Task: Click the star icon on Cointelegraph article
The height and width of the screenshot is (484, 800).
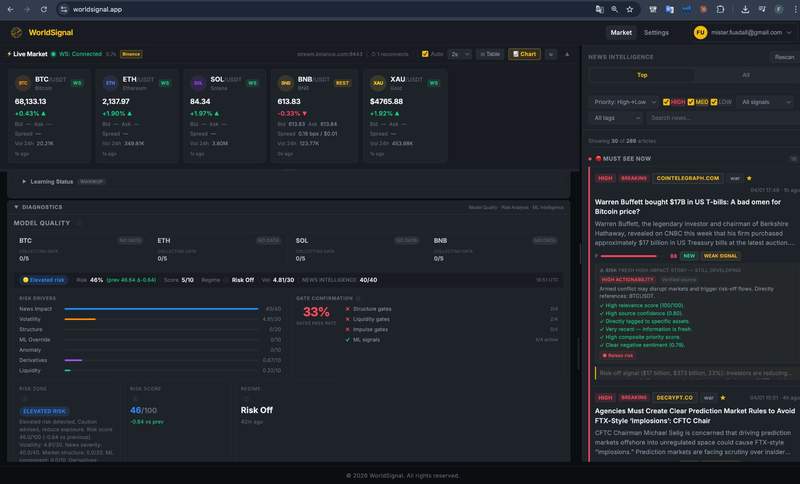Action: (749, 178)
